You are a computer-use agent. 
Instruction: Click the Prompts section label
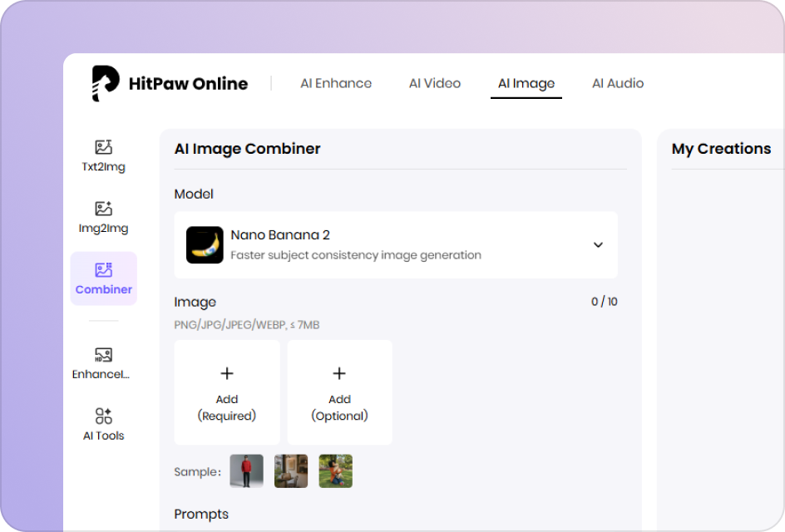pyautogui.click(x=201, y=514)
